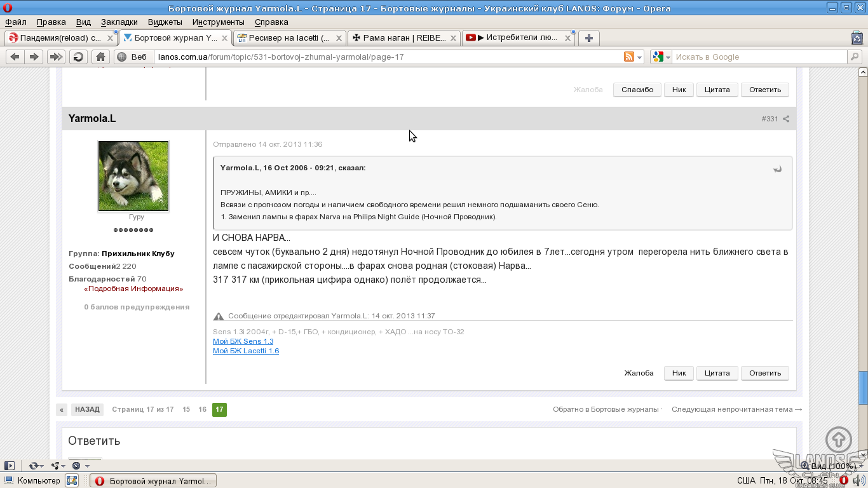Click the Fast Forward navigation icon
868x488 pixels.
tap(56, 57)
